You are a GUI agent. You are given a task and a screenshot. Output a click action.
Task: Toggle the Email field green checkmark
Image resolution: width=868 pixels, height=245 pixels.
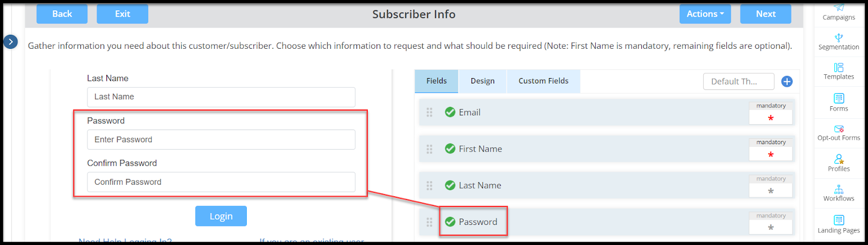(x=450, y=112)
